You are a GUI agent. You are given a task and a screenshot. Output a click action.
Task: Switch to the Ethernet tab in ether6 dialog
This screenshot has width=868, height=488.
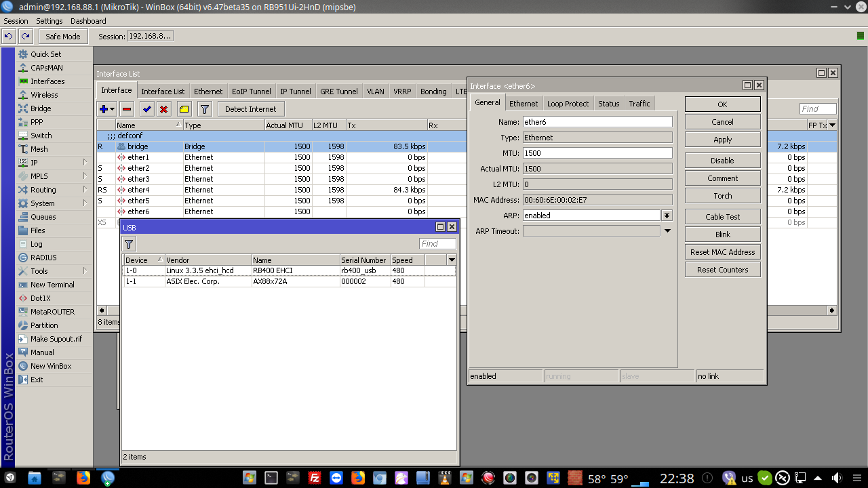(524, 104)
